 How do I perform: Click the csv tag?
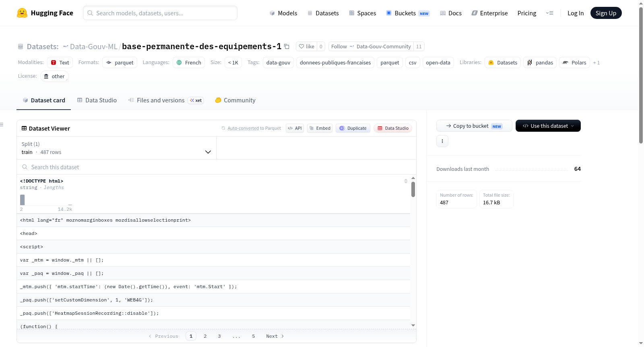pyautogui.click(x=413, y=62)
